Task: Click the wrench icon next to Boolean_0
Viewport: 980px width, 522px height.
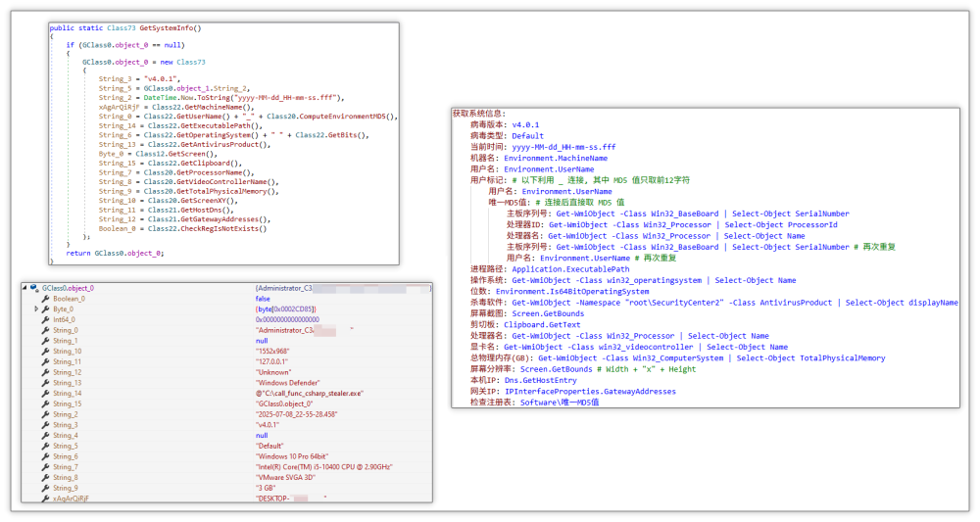Action: 46,299
